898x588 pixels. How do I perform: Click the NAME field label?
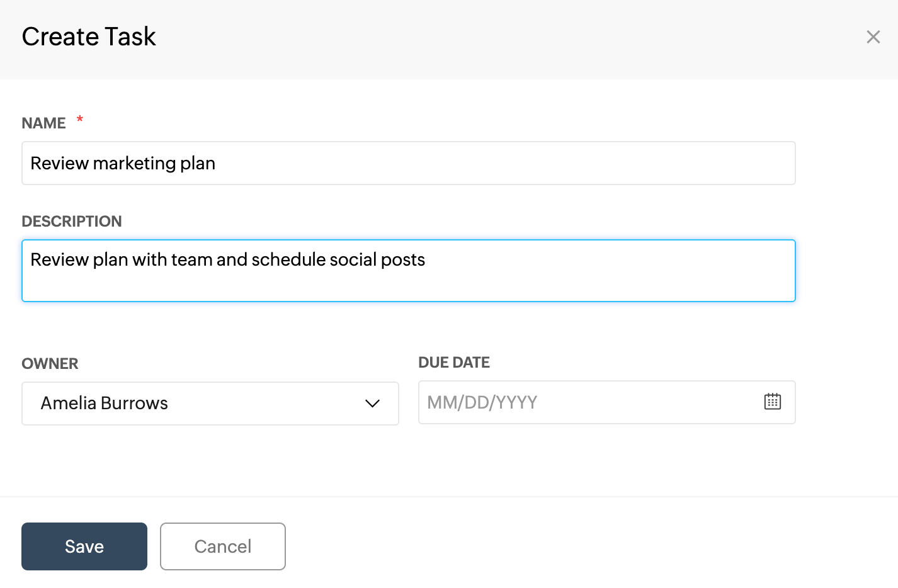pos(43,123)
